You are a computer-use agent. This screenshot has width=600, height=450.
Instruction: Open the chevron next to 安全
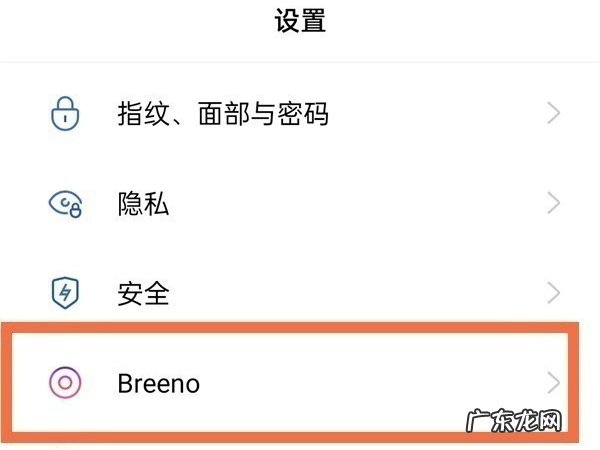point(553,293)
